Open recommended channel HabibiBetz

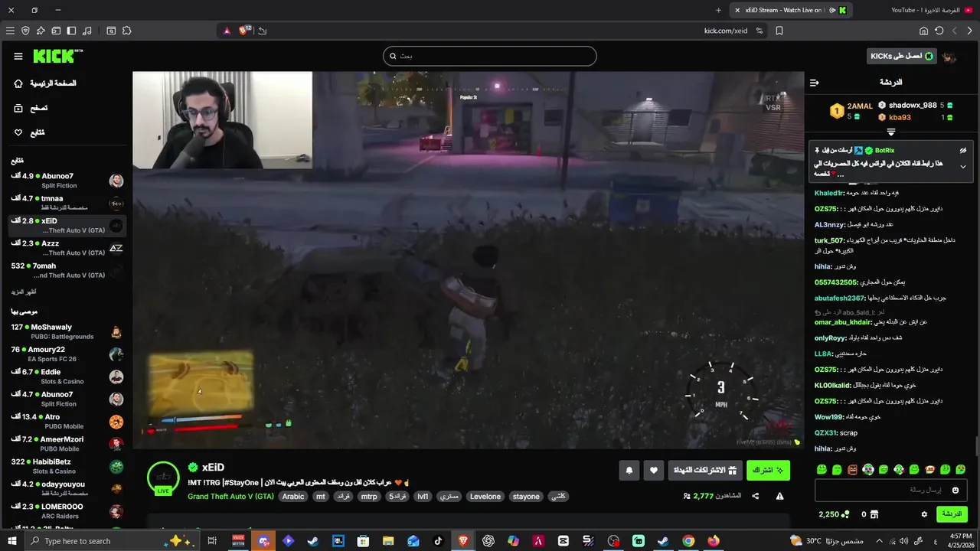coord(67,466)
